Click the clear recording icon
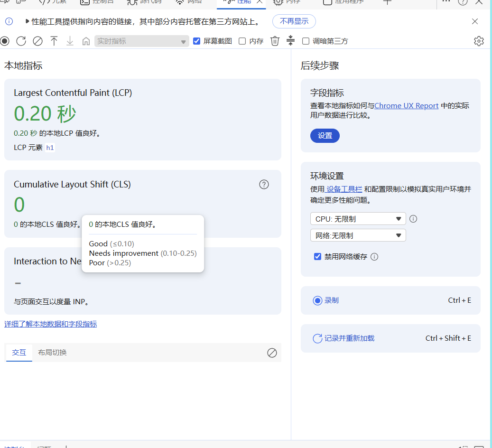Screen dimensions: 492x448 pos(37,41)
